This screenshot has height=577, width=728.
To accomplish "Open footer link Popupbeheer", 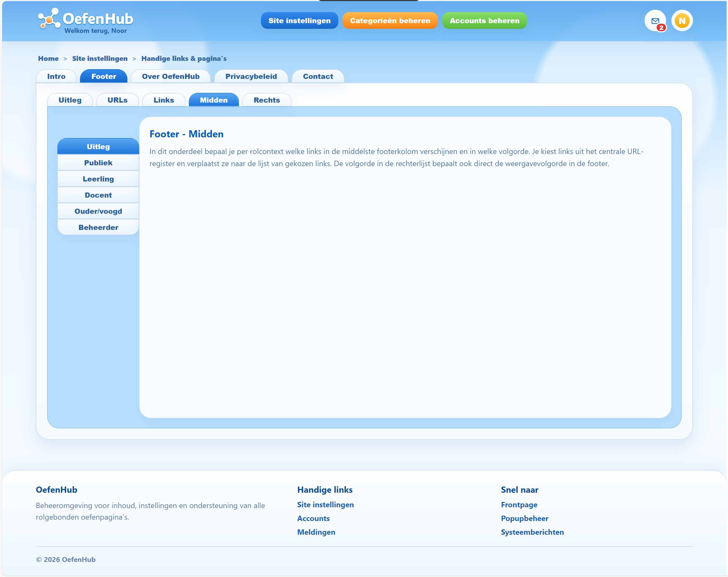I will click(x=524, y=519).
